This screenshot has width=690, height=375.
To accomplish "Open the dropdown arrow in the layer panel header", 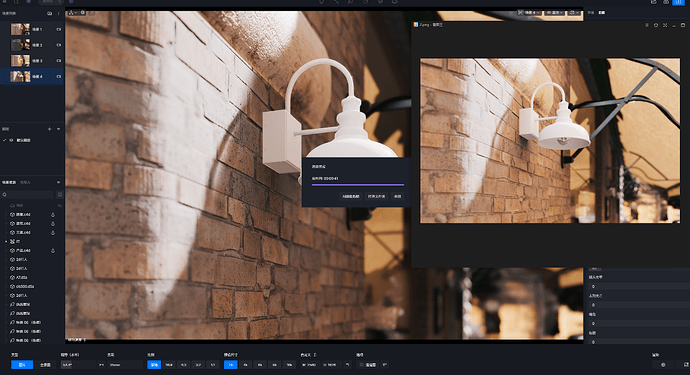I will click(x=59, y=129).
